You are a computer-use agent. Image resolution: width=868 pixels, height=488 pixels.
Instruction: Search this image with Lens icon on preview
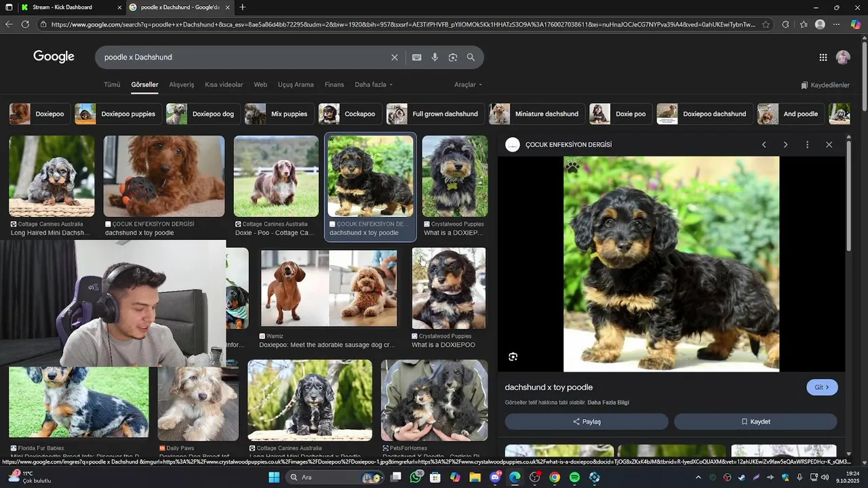(x=513, y=357)
